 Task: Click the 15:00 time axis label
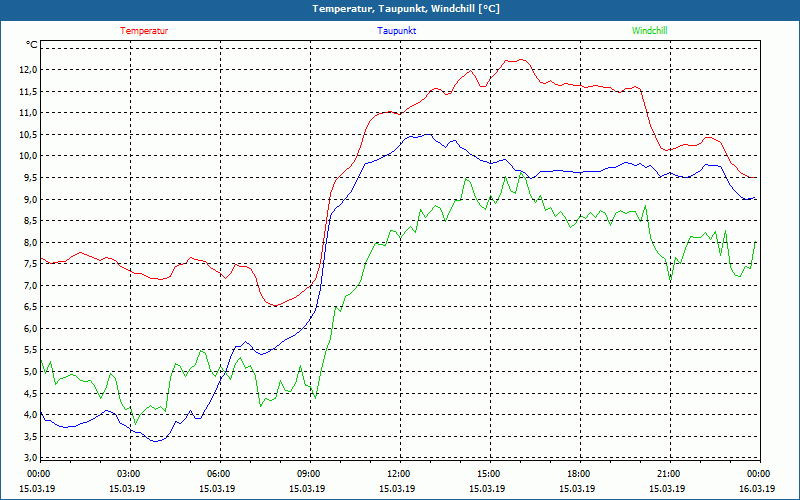(489, 474)
